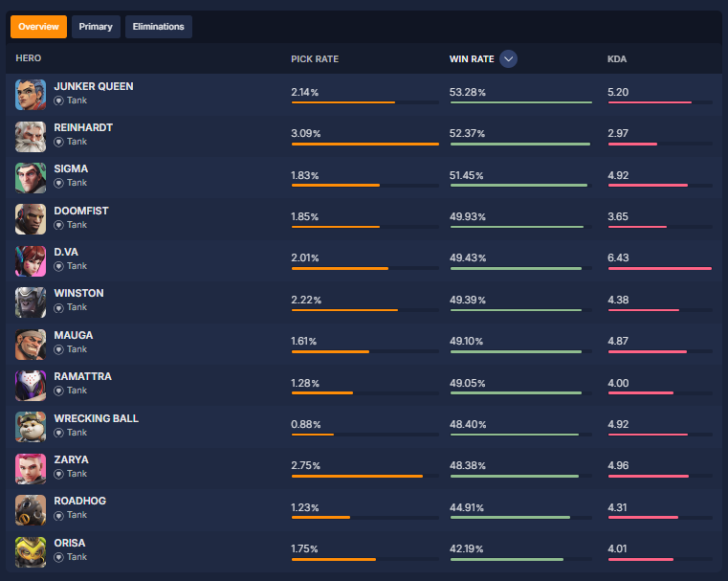
Task: Click Orisa's hero portrait icon
Action: click(x=31, y=550)
